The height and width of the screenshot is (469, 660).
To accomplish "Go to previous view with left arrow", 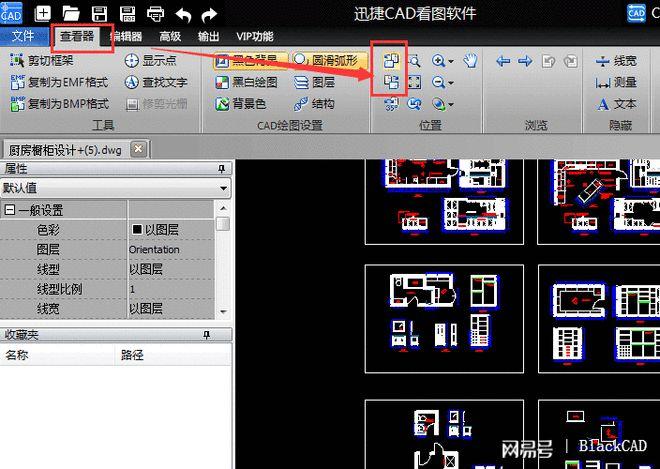I will 503,61.
